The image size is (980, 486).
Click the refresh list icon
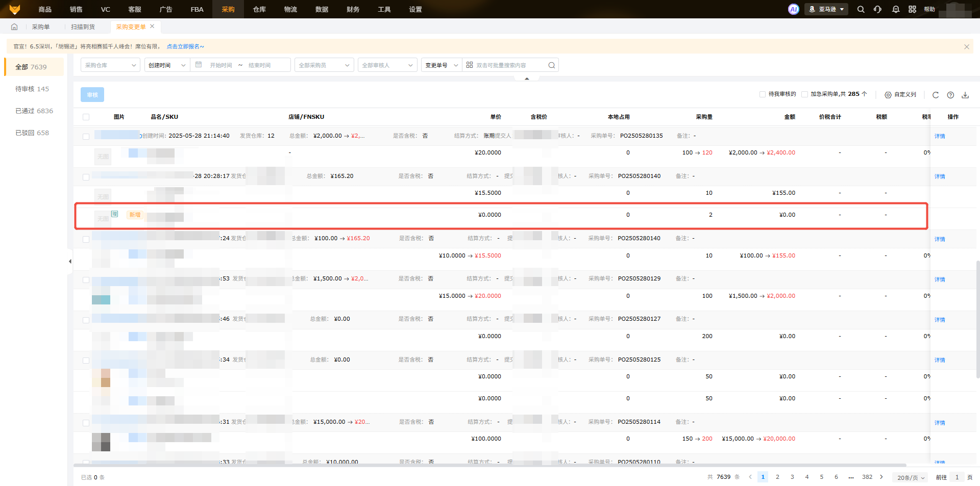click(x=935, y=95)
